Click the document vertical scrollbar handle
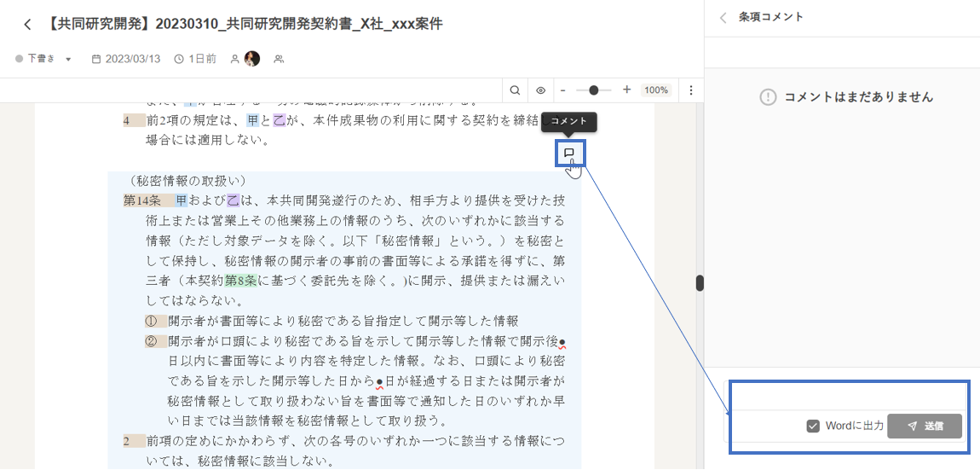 [700, 283]
